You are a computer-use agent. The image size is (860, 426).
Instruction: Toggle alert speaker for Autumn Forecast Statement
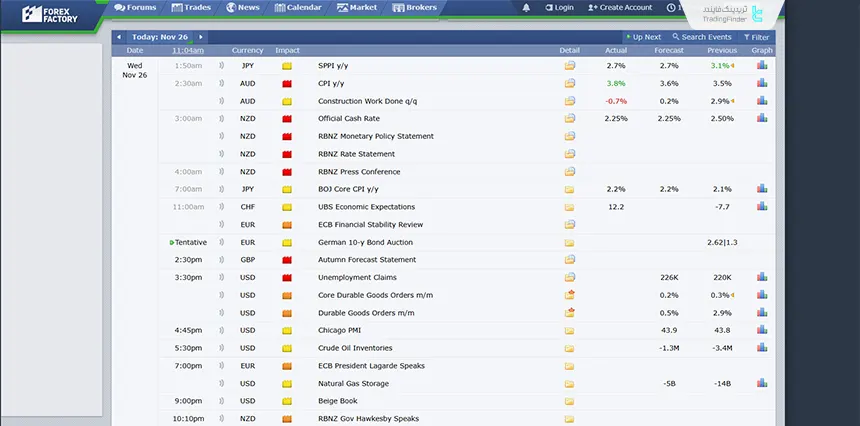click(x=220, y=260)
